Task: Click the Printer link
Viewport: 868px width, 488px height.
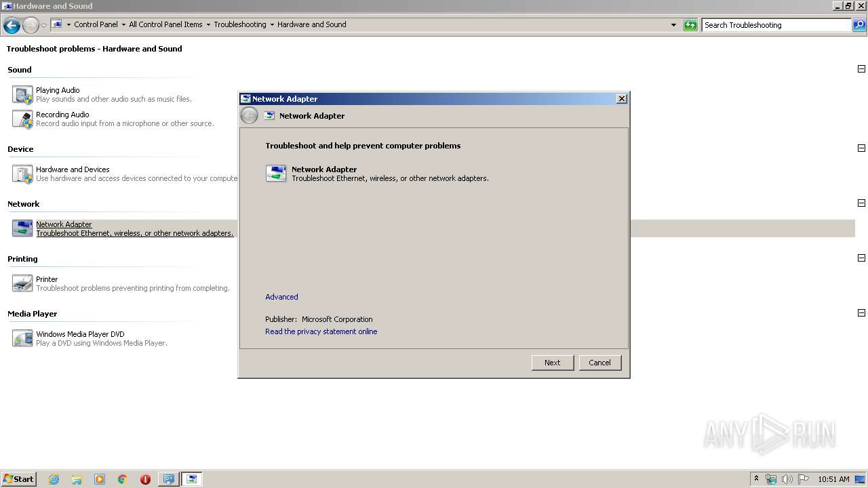Action: [47, 279]
